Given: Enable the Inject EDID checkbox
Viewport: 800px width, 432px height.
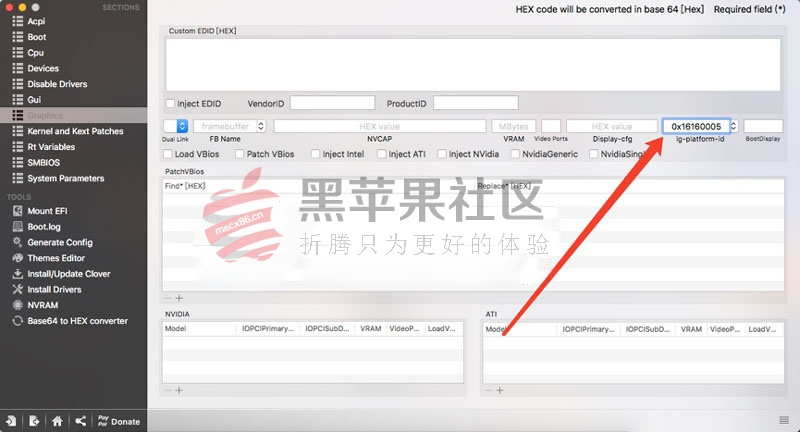Looking at the screenshot, I should [170, 104].
